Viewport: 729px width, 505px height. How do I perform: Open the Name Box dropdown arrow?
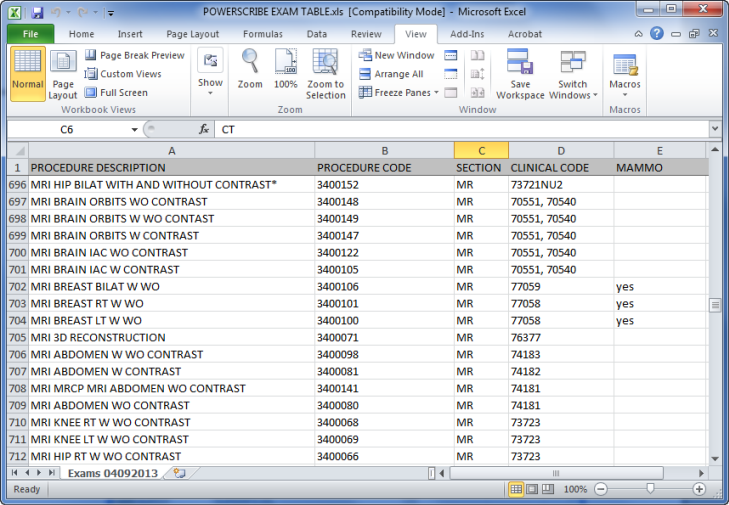coord(134,130)
